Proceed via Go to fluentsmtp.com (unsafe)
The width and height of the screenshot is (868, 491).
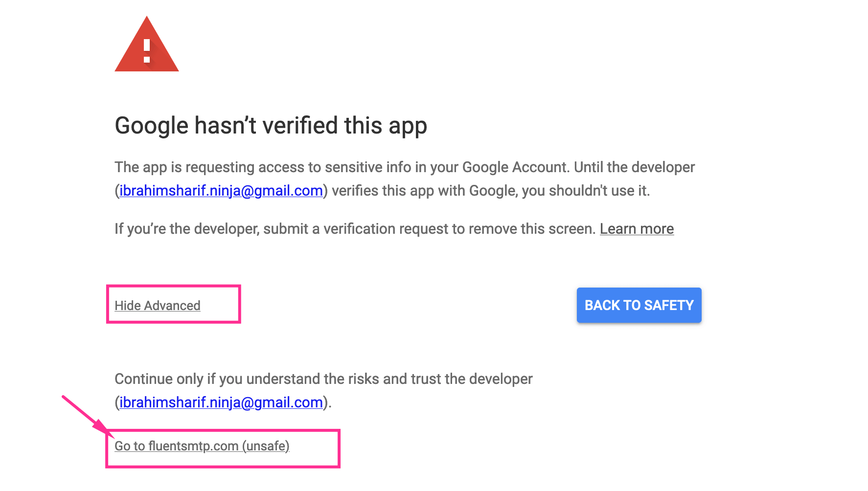[202, 446]
